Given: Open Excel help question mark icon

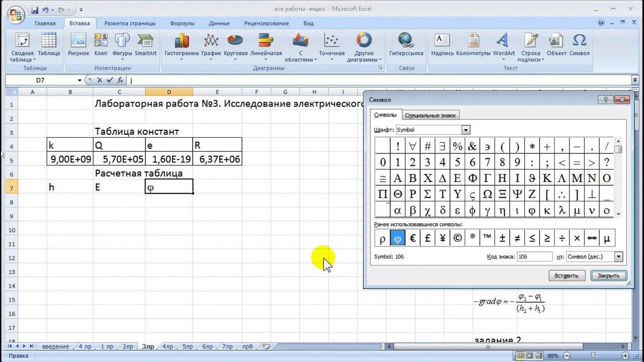Looking at the screenshot, I should (x=601, y=23).
